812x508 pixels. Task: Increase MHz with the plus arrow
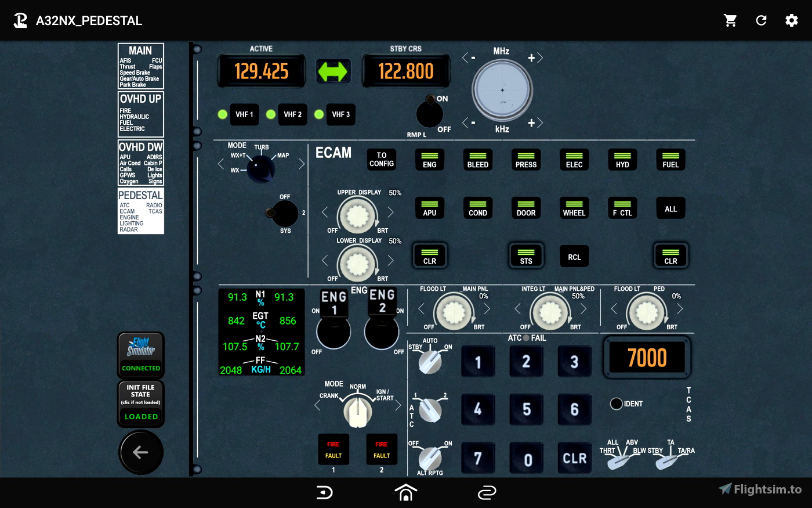point(535,57)
